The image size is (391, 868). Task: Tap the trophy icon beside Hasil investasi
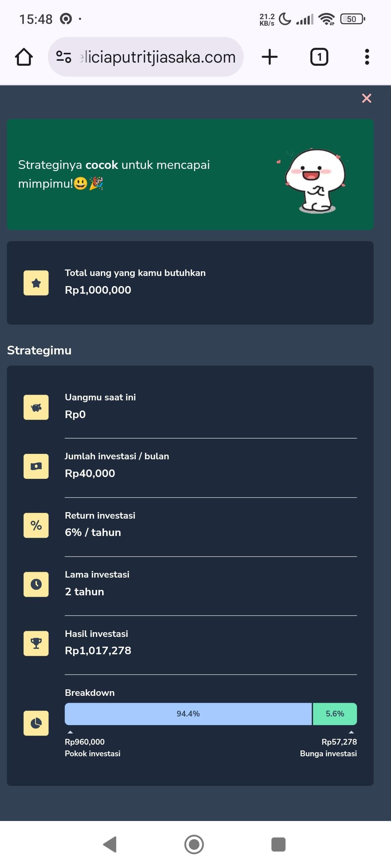[36, 643]
